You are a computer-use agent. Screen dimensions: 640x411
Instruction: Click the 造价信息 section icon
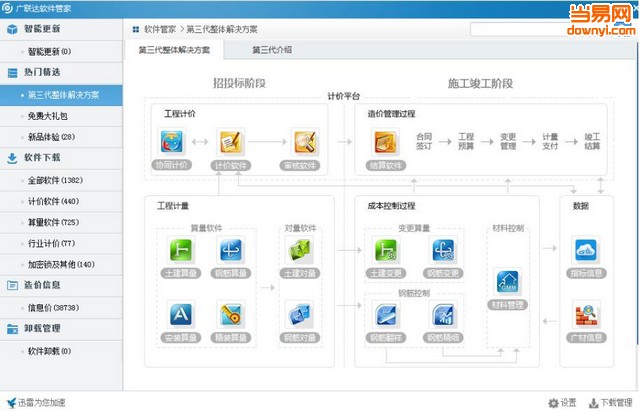click(12, 285)
